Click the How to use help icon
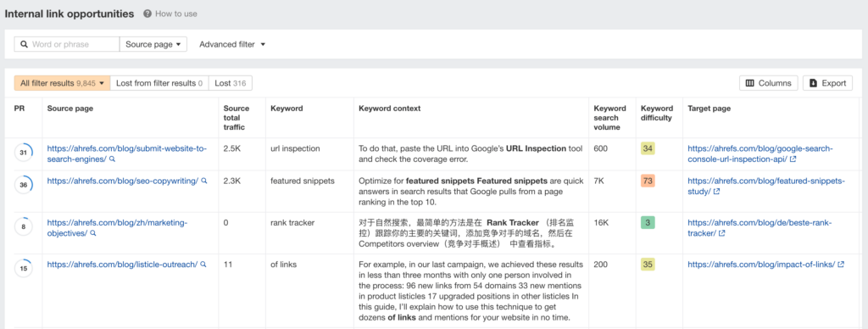The height and width of the screenshot is (329, 868). point(147,14)
